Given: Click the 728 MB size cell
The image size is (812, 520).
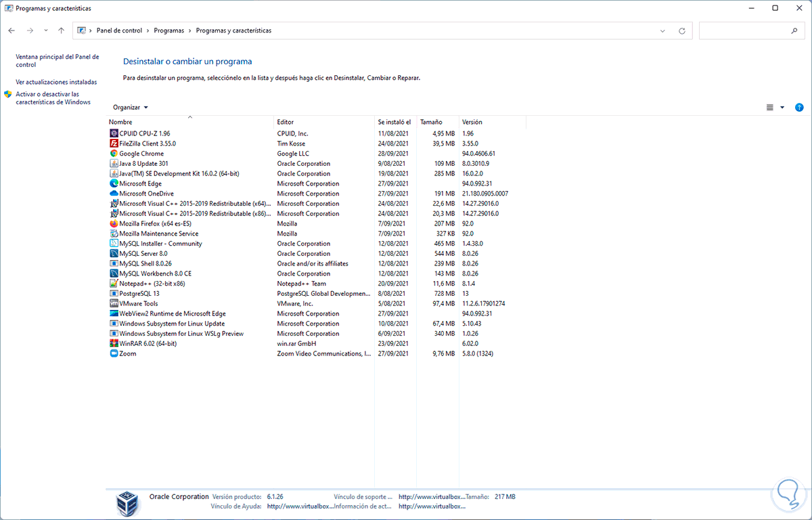Looking at the screenshot, I should [445, 294].
